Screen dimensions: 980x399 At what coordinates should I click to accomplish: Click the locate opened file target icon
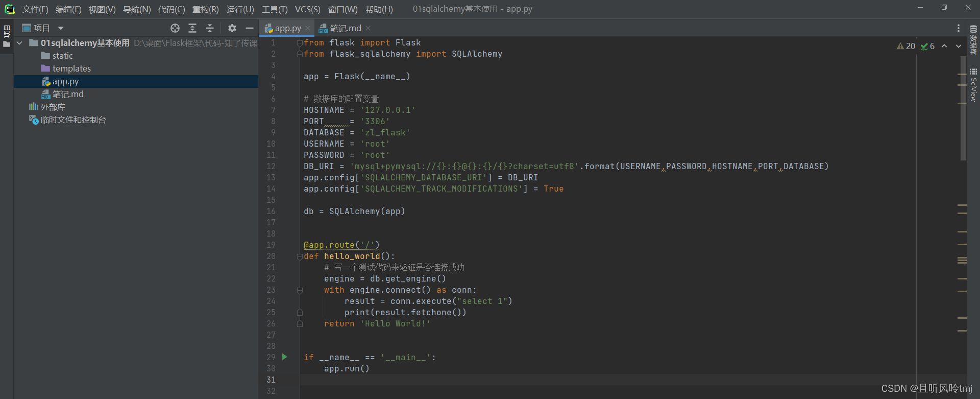[x=175, y=28]
